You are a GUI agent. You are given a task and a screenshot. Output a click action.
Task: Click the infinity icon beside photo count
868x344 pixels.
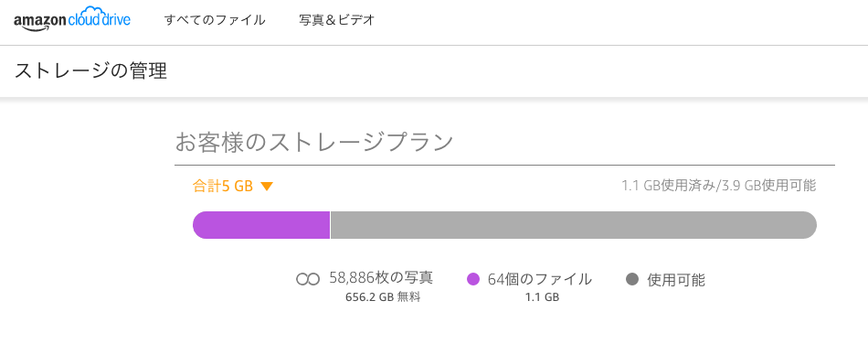(x=308, y=280)
